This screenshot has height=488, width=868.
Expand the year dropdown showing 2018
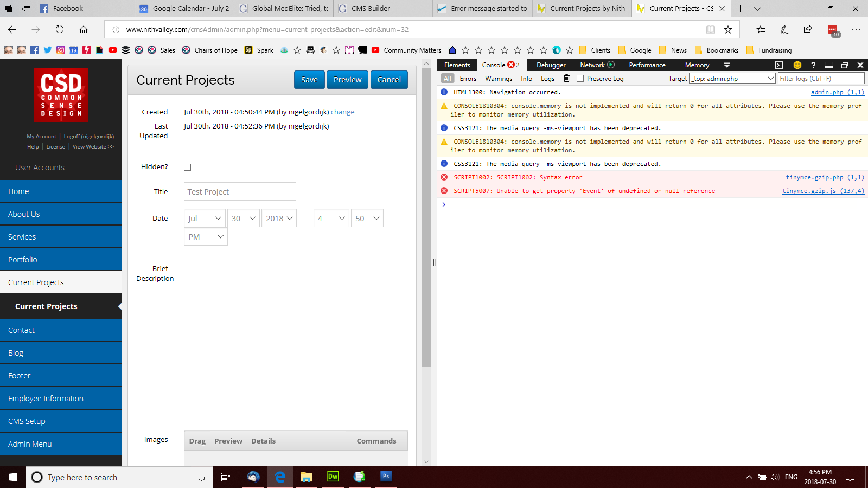point(279,219)
